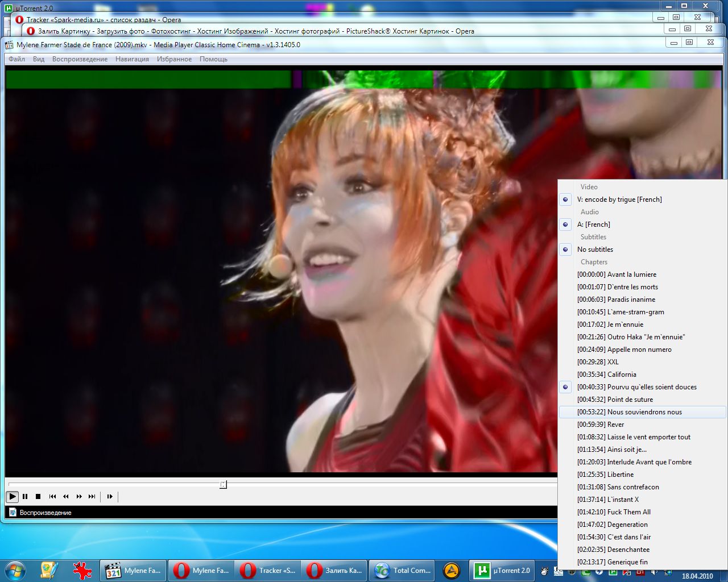
Task: Jump to chapter 'Sans contrefacon'
Action: tap(643, 487)
